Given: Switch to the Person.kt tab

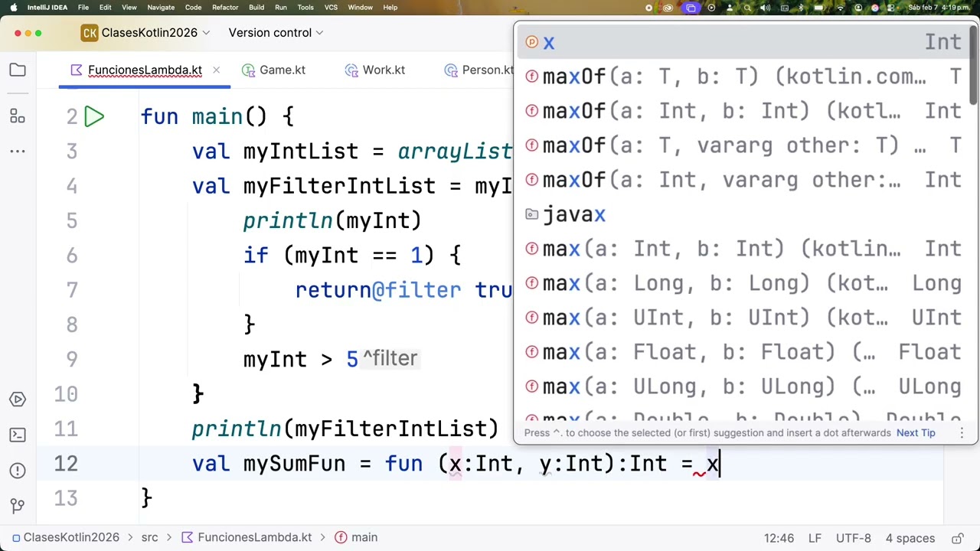Looking at the screenshot, I should coord(479,70).
